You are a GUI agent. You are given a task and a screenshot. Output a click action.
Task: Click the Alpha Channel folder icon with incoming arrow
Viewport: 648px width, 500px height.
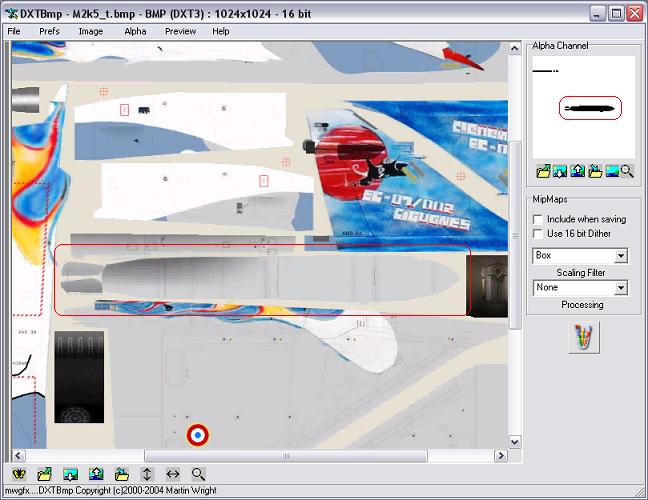[x=595, y=171]
